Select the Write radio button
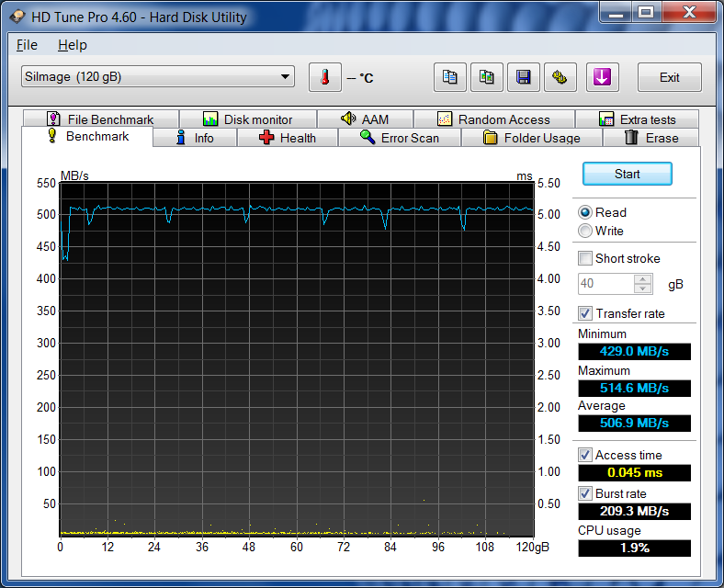This screenshot has width=724, height=588. click(x=585, y=231)
